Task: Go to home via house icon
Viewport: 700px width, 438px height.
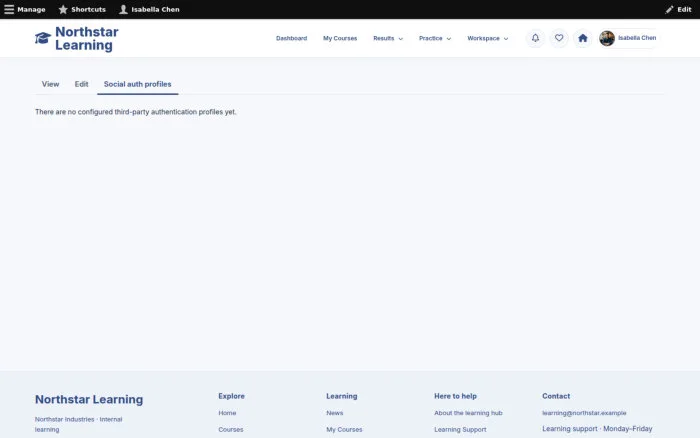Action: coord(583,38)
